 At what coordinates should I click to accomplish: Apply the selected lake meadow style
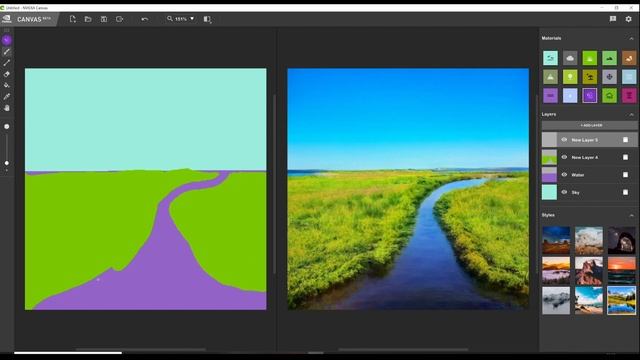point(622,300)
